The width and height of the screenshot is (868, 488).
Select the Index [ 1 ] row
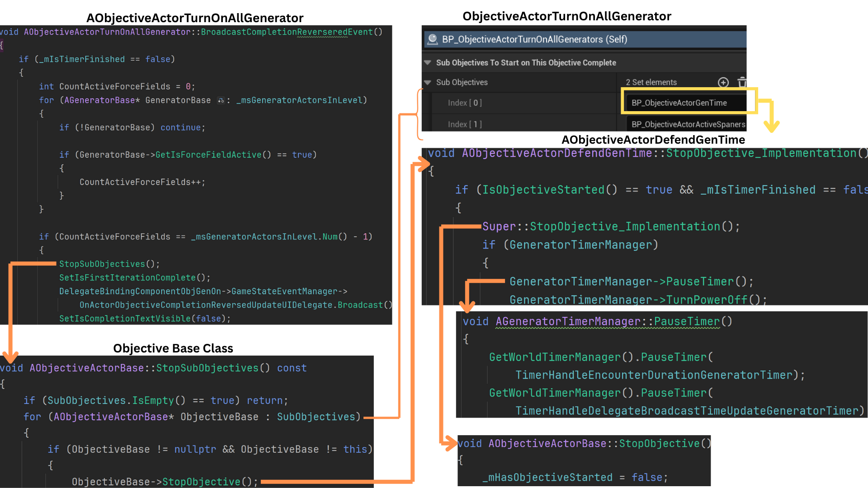click(x=465, y=124)
